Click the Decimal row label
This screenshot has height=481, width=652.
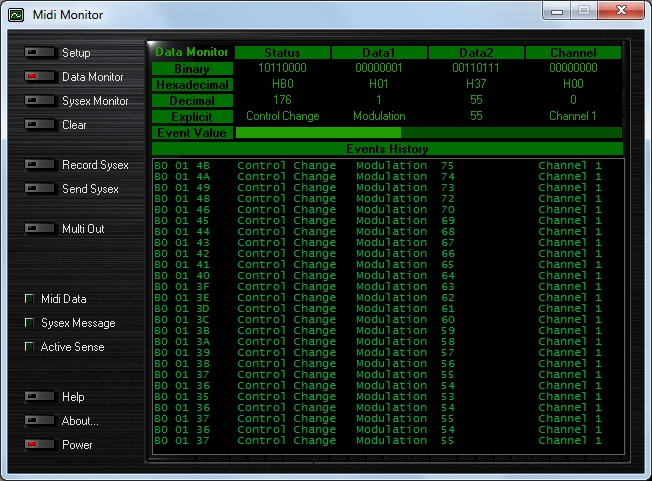tap(192, 101)
